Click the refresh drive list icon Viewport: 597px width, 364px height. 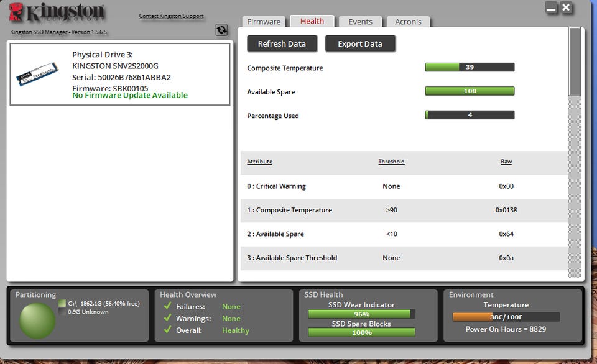click(221, 30)
